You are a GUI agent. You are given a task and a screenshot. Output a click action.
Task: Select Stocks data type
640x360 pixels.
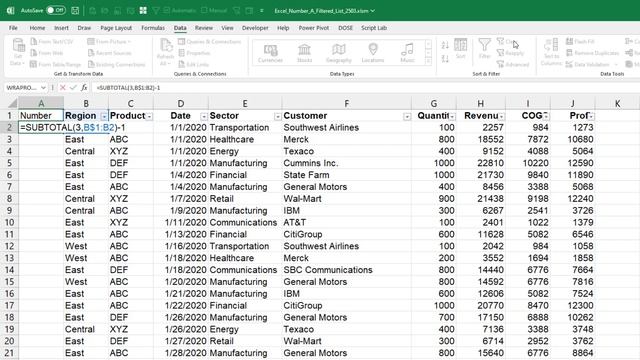click(x=304, y=53)
